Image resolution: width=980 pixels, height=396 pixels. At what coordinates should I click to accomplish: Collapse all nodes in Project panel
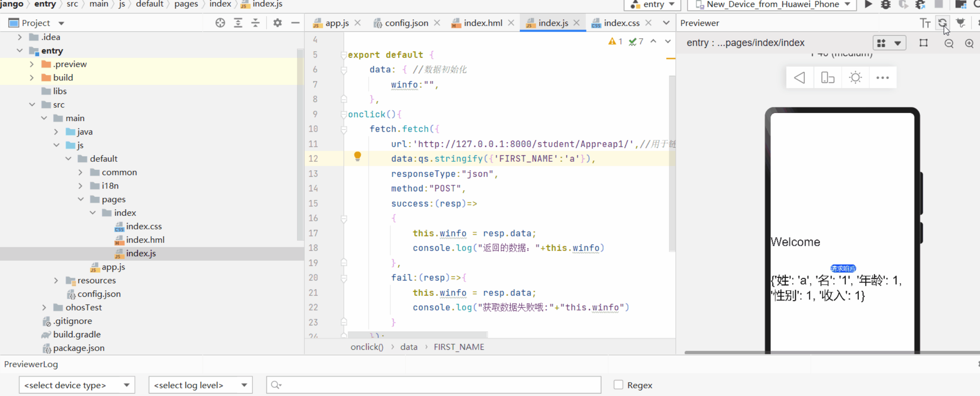tap(255, 23)
